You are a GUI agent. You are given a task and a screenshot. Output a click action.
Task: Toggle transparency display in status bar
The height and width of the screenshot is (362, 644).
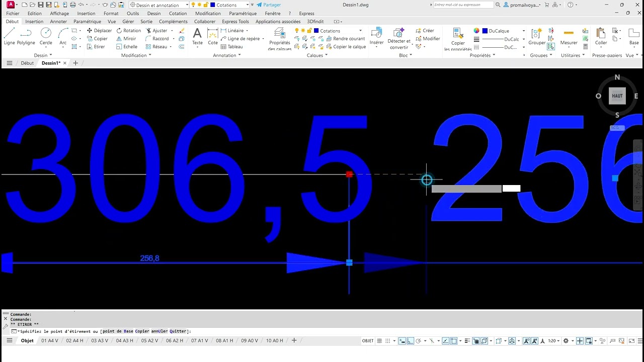[476, 341]
